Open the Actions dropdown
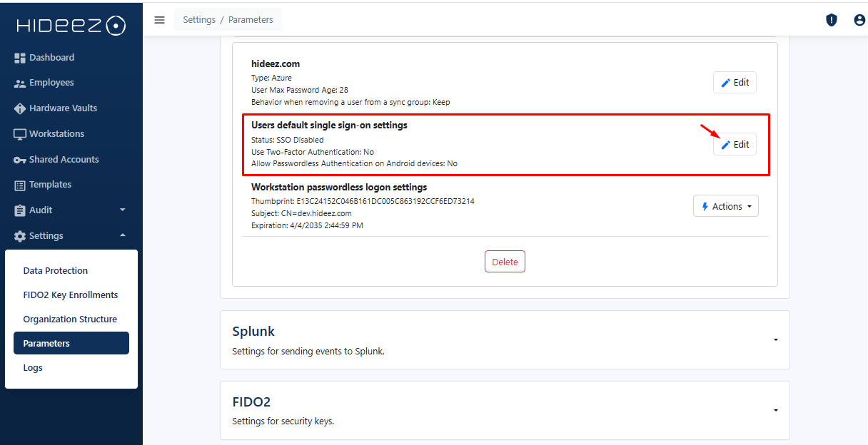Viewport: 868px width, 445px height. click(726, 206)
